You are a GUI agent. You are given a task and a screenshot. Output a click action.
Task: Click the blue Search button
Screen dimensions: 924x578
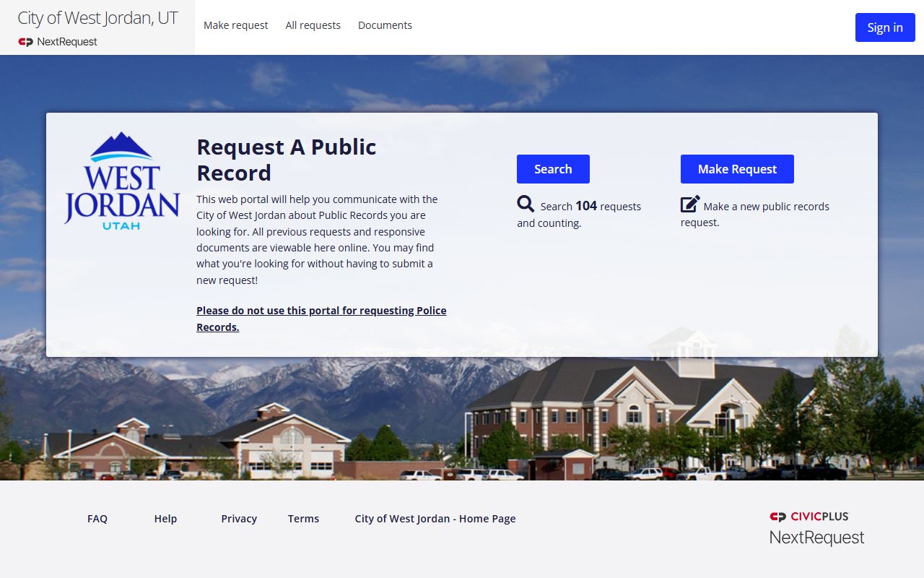[553, 169]
